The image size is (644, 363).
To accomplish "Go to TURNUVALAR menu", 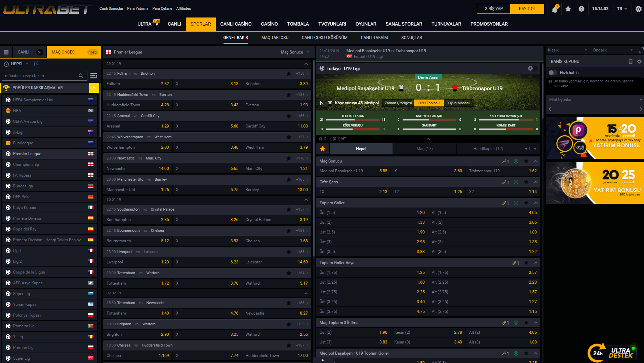I will (446, 24).
